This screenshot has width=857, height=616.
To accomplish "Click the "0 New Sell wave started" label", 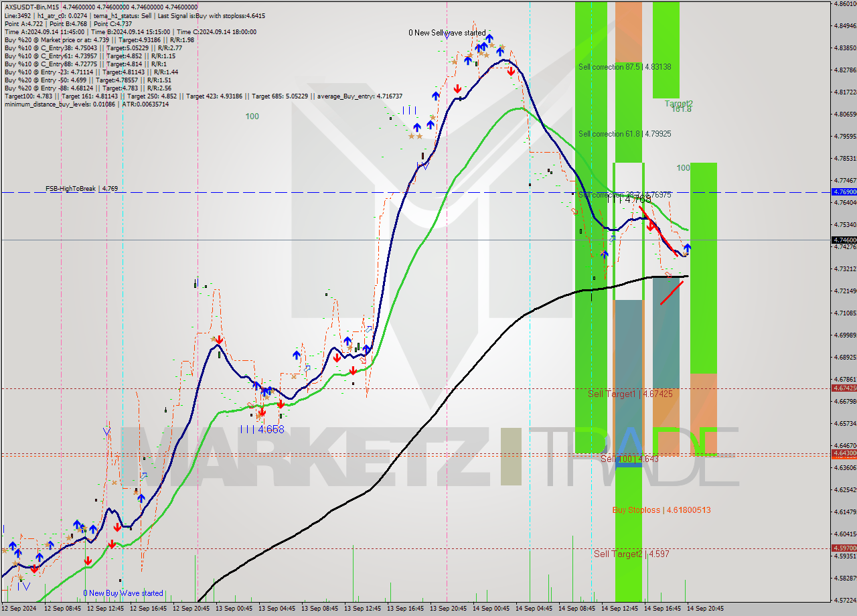I will point(447,33).
